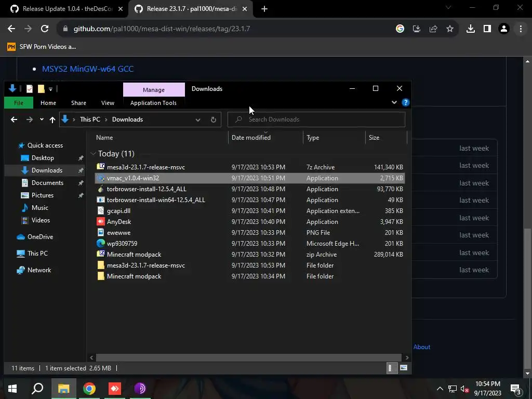The image size is (532, 399).
Task: Sort by Name column header
Action: (x=104, y=137)
